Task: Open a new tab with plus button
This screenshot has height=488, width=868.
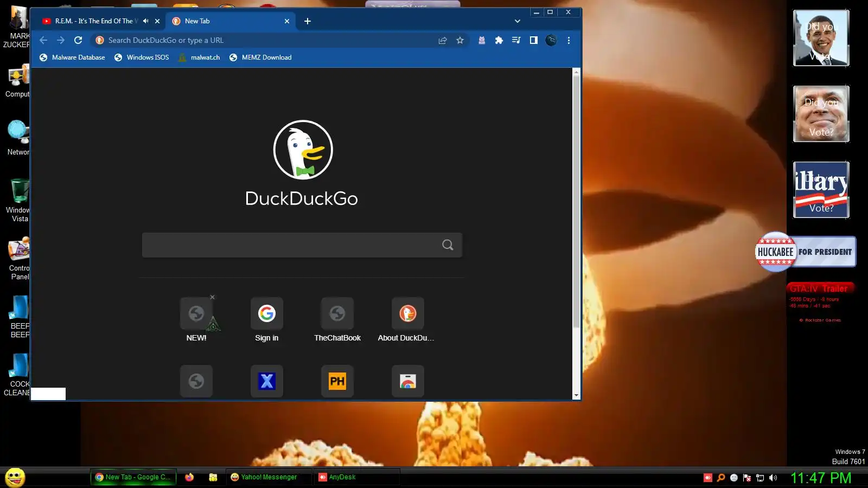Action: (x=308, y=21)
